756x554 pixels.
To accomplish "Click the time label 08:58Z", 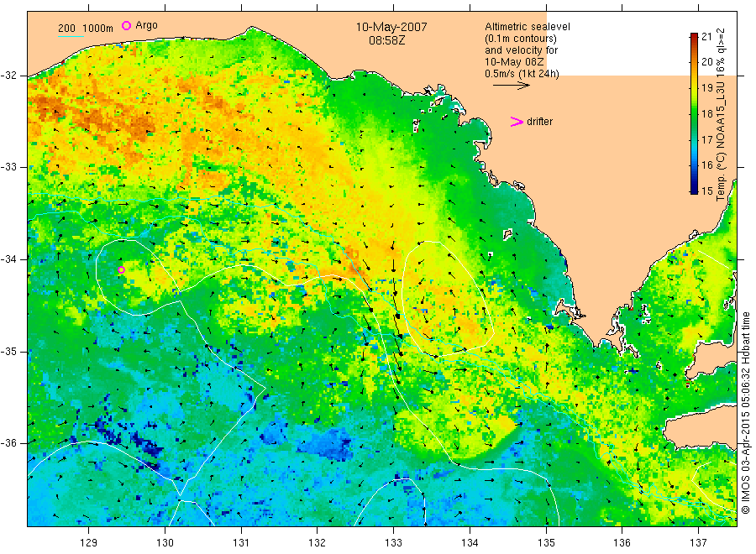I will [386, 40].
